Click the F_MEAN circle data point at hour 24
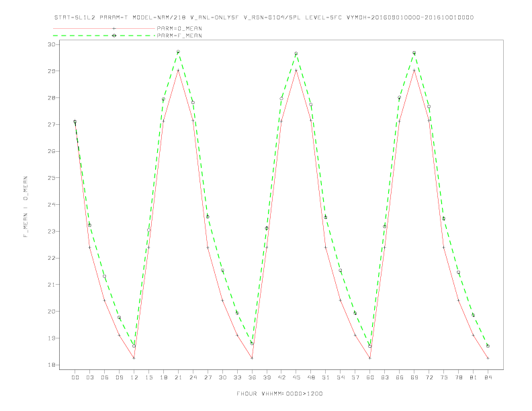This screenshot has width=532, height=411. [193, 102]
